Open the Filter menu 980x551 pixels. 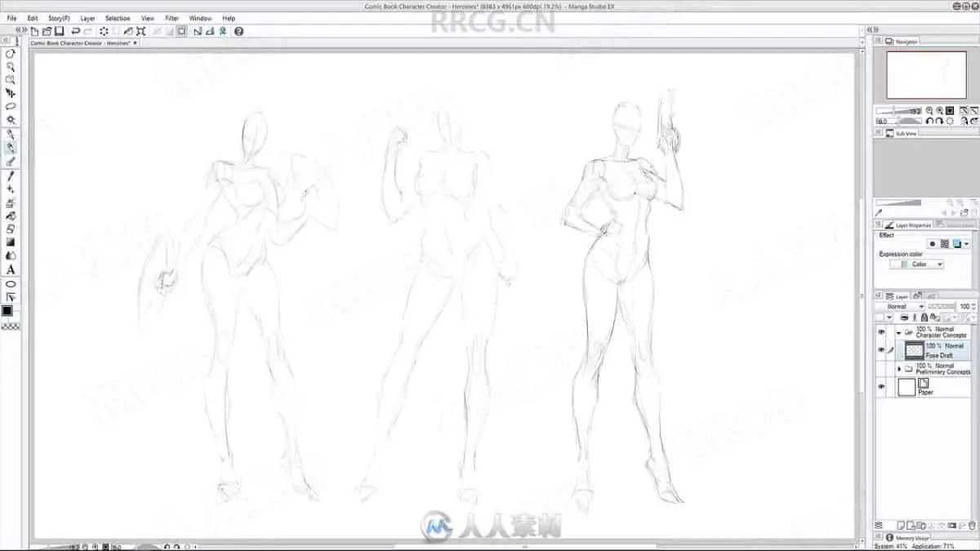point(172,18)
